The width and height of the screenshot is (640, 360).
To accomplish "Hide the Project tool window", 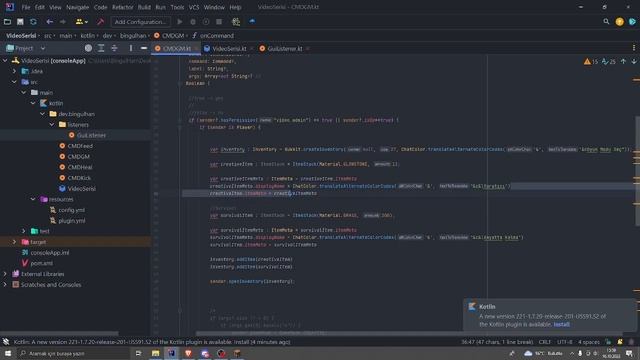I will (x=144, y=48).
